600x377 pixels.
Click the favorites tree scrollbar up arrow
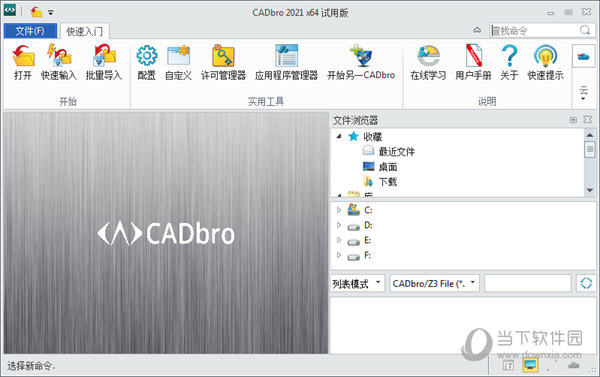point(590,135)
